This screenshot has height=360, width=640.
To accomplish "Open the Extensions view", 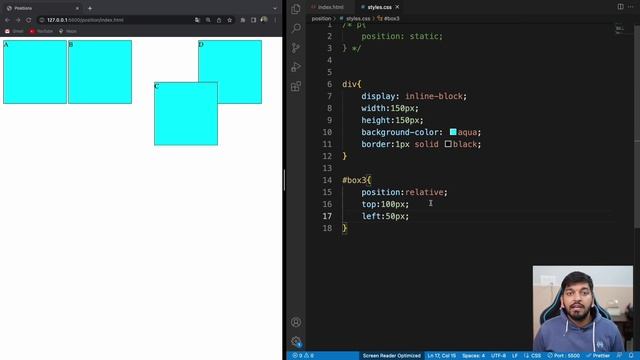I will pos(296,86).
